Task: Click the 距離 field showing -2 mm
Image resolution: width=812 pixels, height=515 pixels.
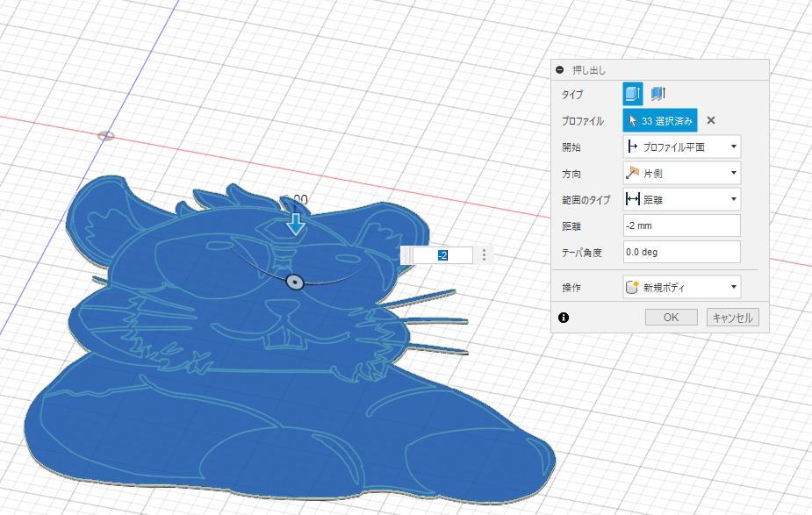Action: click(681, 225)
